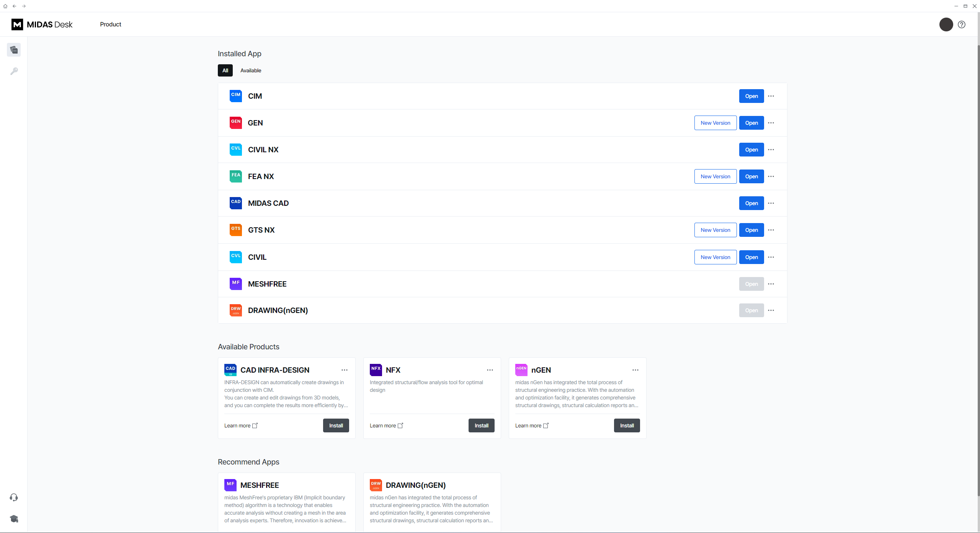Click the graduation cap learning icon
980x533 pixels.
click(x=14, y=519)
